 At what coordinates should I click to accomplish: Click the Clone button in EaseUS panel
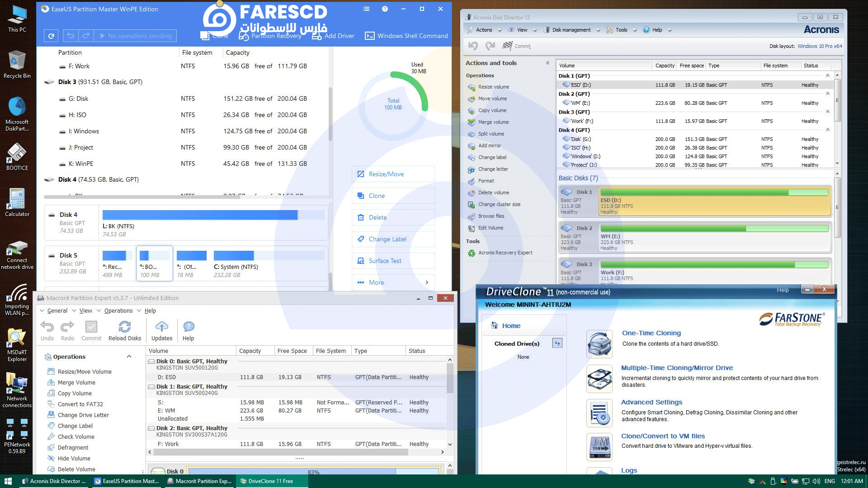pos(393,196)
